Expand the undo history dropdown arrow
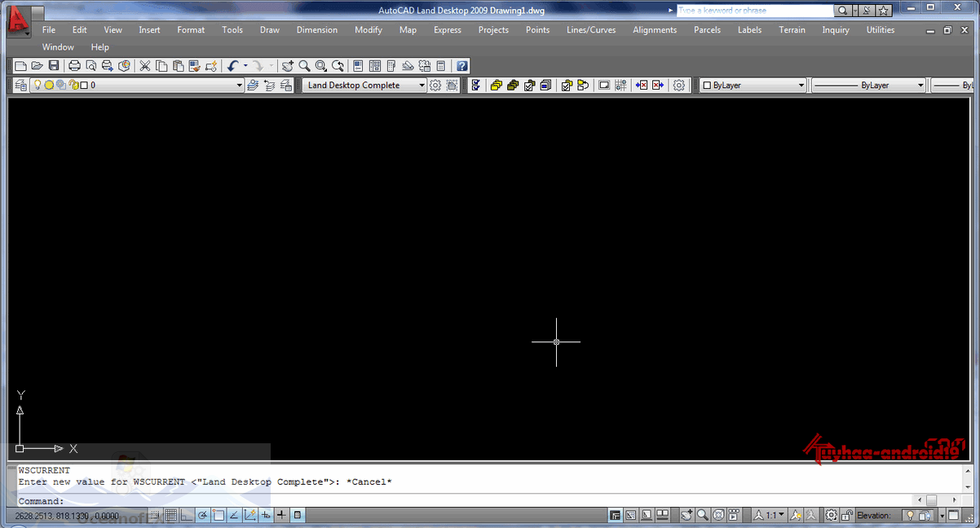The image size is (980, 528). [245, 66]
